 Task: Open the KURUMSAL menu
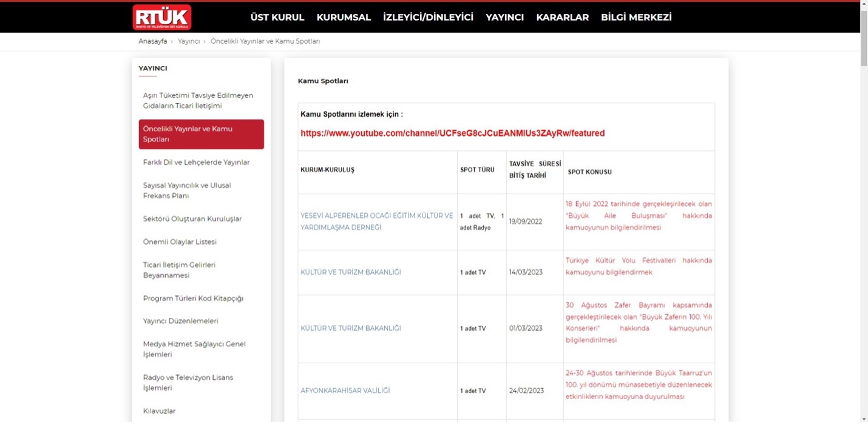[344, 18]
